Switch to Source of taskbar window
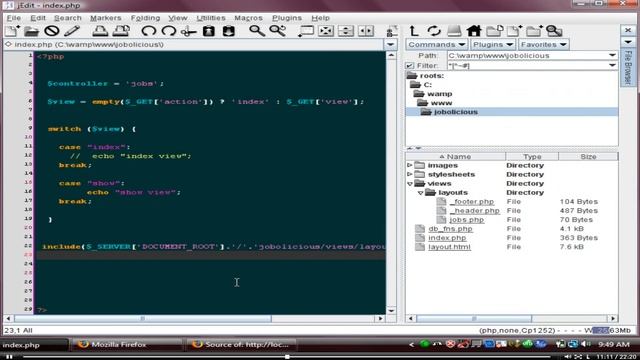The image size is (640, 360). (242, 345)
